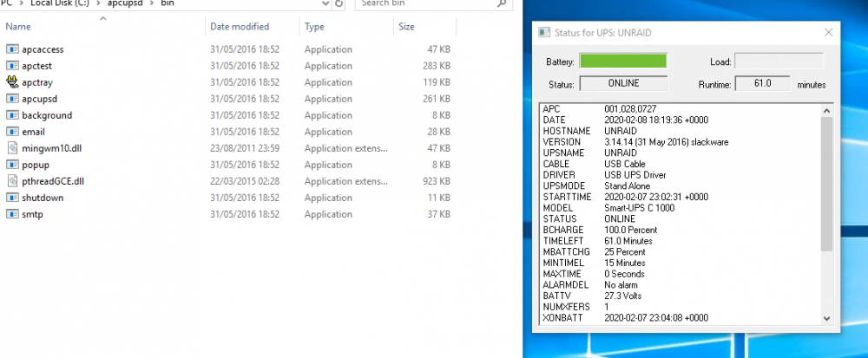Click the UPS status window title icon
The image size is (868, 358).
[544, 33]
